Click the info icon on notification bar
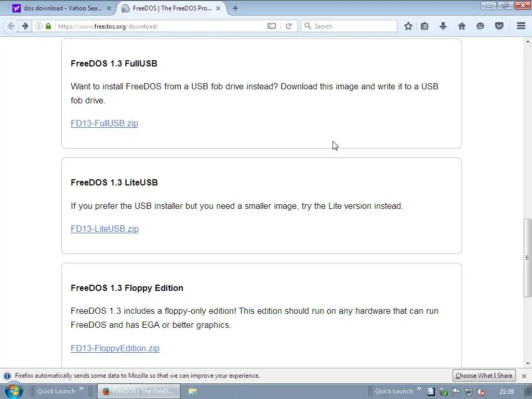The image size is (532, 399). 7,376
